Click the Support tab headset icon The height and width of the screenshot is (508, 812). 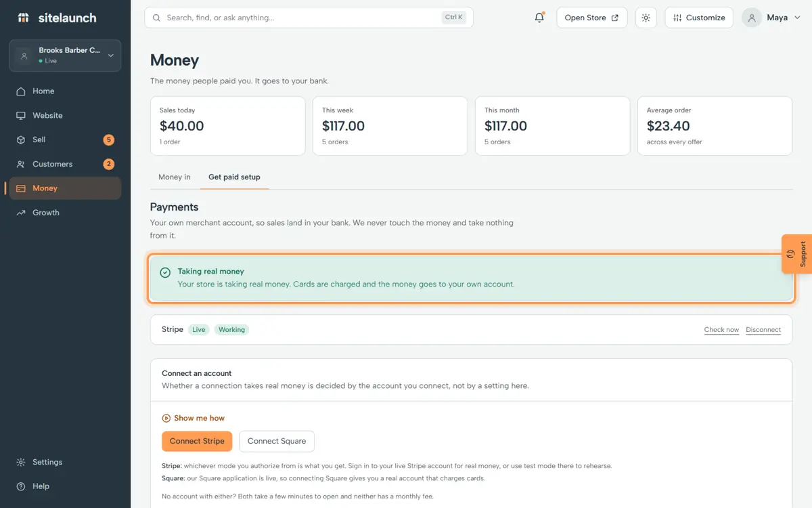[790, 254]
